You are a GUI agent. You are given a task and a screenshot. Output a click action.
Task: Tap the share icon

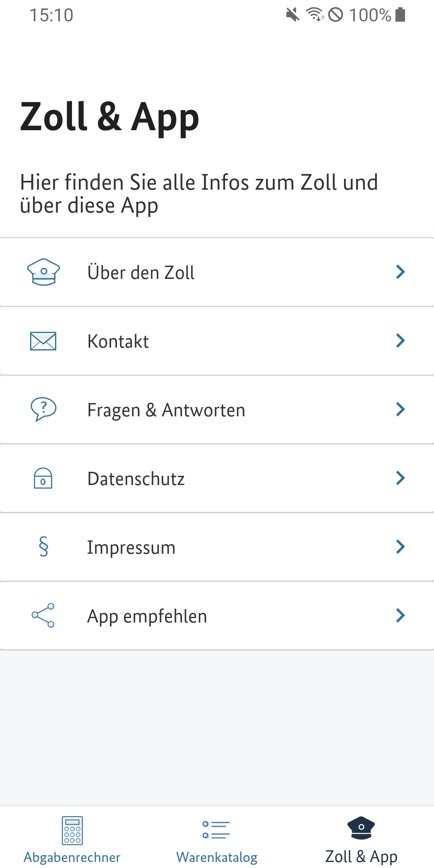[x=43, y=615]
